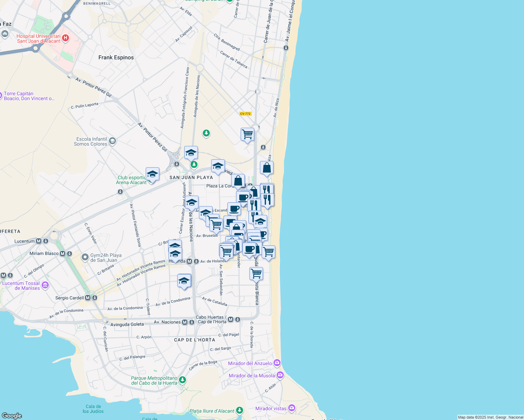
Task: Click the Ctra. Benimagrell road label
Action: 227,42
